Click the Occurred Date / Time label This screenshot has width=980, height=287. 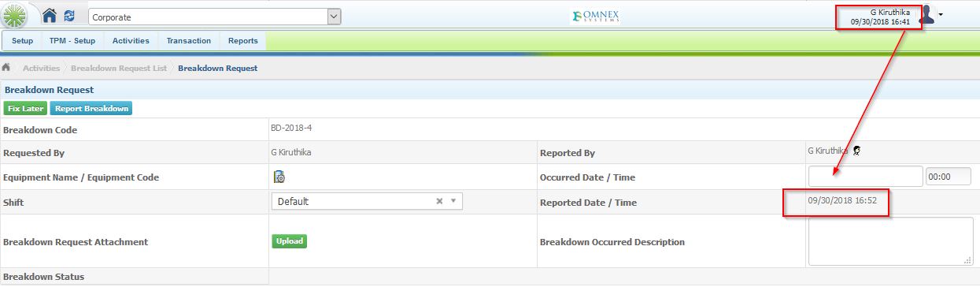(x=587, y=177)
